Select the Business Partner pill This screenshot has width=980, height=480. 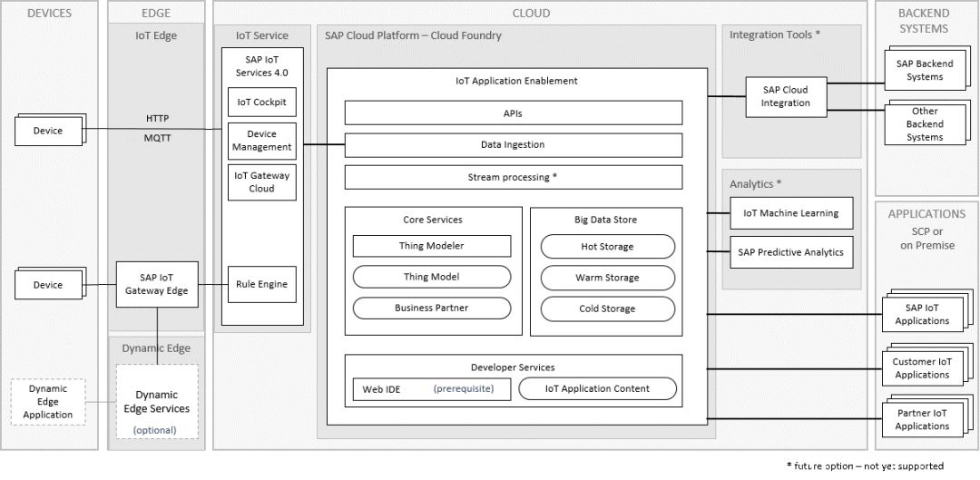point(432,309)
